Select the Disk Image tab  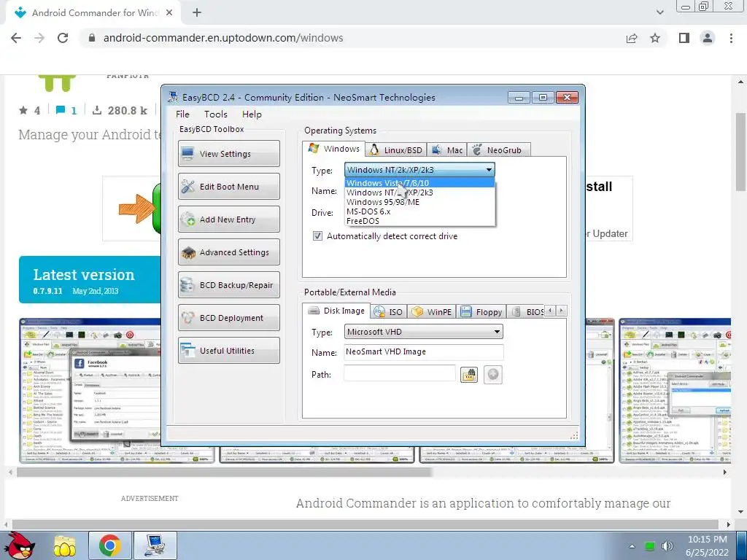[x=336, y=311]
